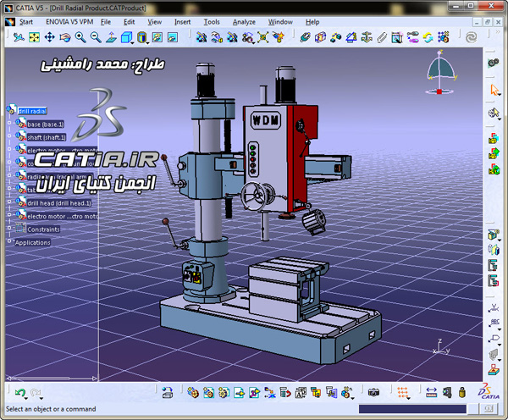Open the Window menu

(280, 22)
